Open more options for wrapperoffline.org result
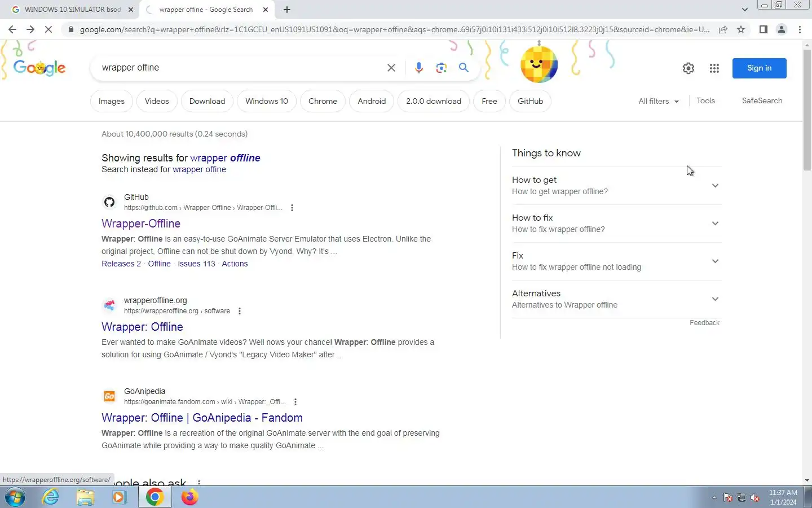812x508 pixels. 240,311
